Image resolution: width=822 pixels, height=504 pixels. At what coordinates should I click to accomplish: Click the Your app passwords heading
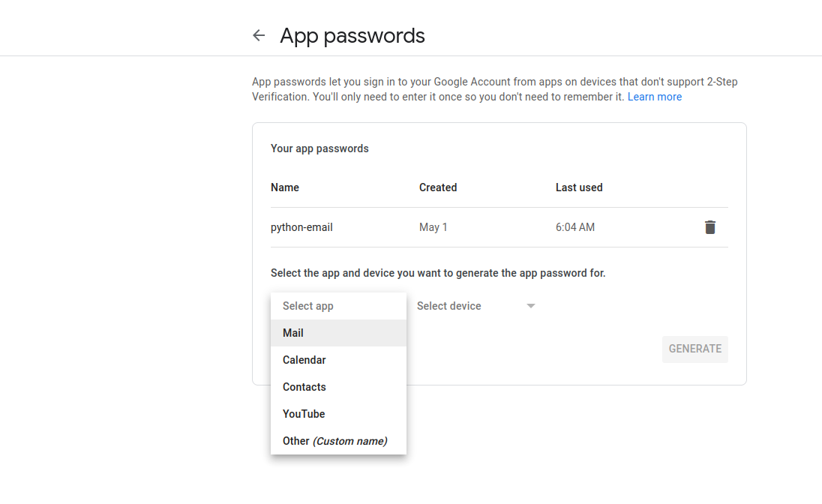click(319, 148)
